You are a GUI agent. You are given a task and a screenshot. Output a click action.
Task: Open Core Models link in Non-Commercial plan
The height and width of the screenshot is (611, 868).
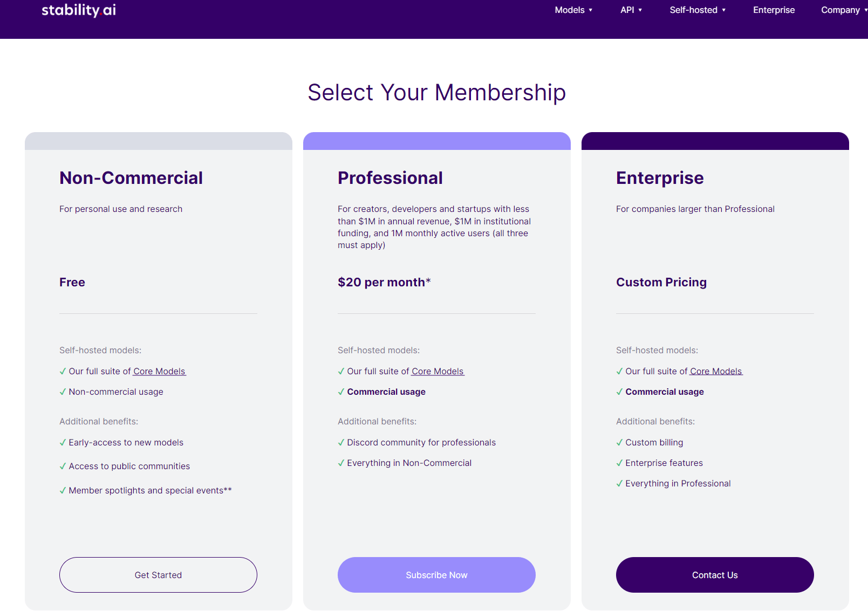point(159,372)
